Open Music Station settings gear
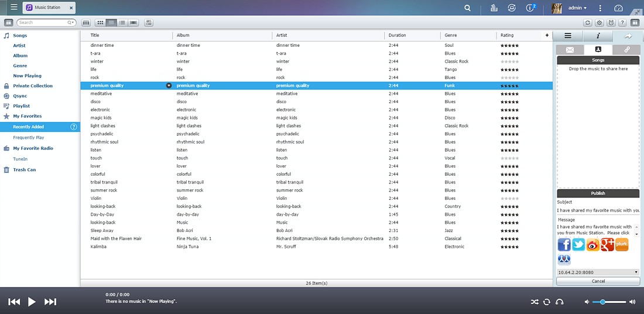Screen dimensions: 644x314 click(x=600, y=23)
